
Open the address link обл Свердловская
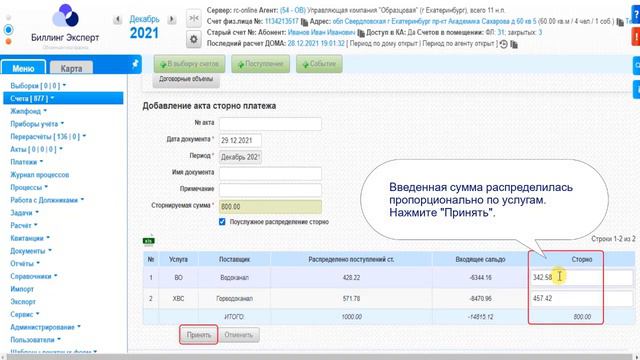[x=434, y=21]
